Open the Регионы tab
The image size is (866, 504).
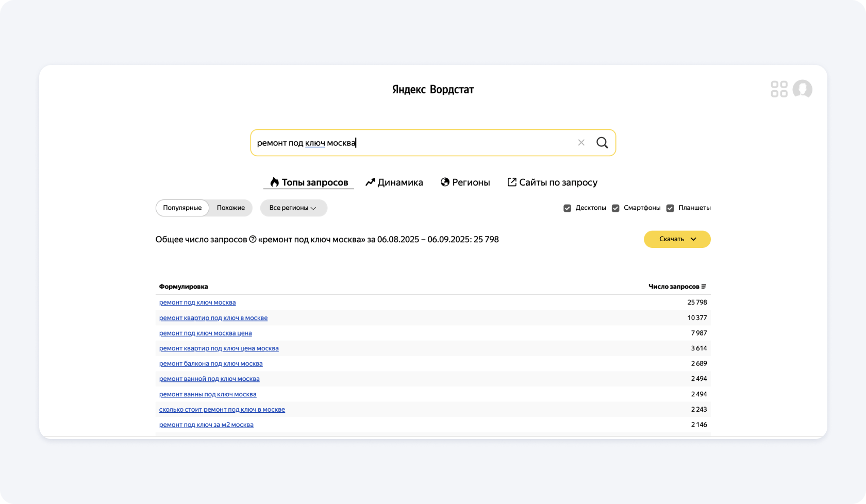click(x=465, y=182)
